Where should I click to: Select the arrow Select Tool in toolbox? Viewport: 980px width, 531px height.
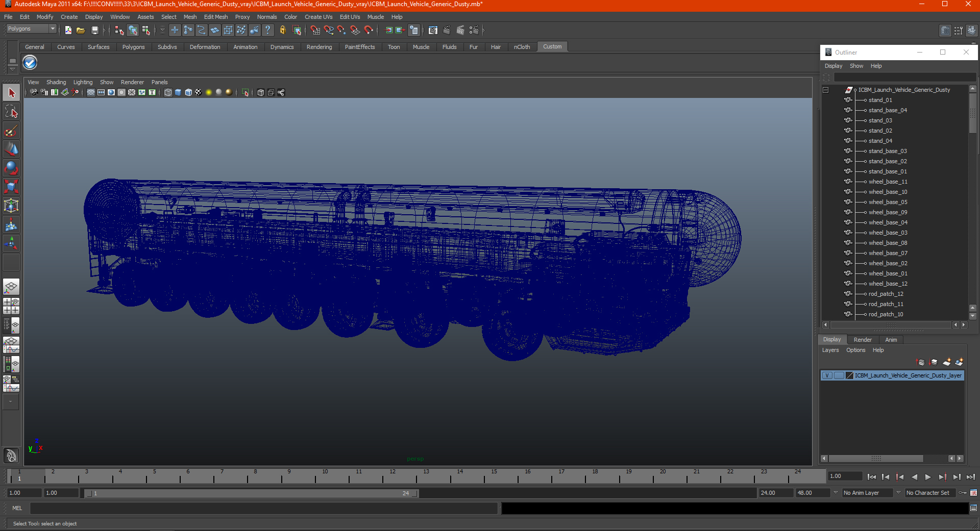[x=11, y=93]
